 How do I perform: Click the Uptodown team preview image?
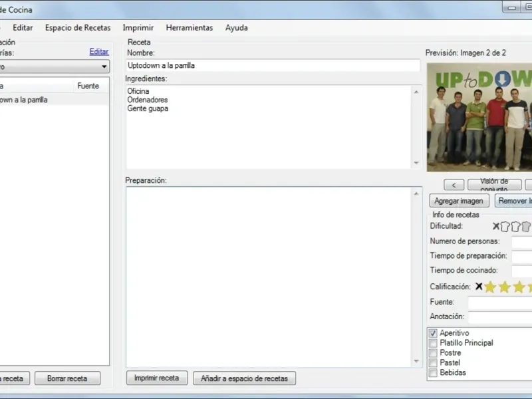[479, 118]
